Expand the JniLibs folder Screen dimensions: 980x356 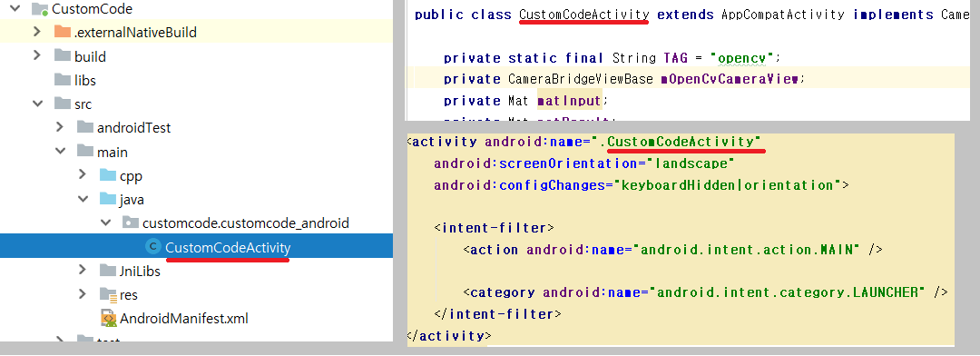(x=83, y=271)
